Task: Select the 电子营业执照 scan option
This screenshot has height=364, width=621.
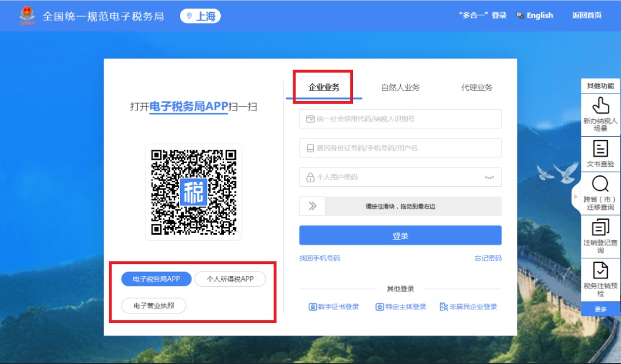Action: click(x=154, y=305)
